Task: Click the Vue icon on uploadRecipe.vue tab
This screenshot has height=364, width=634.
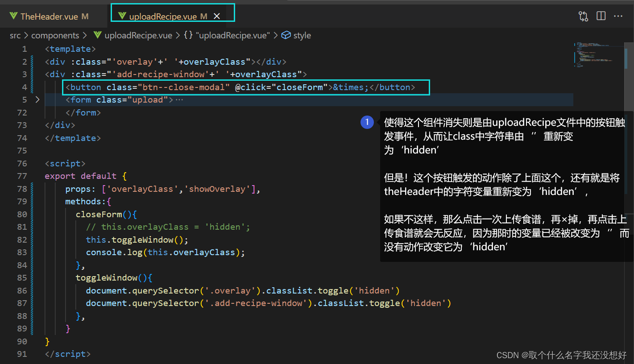Action: [122, 17]
